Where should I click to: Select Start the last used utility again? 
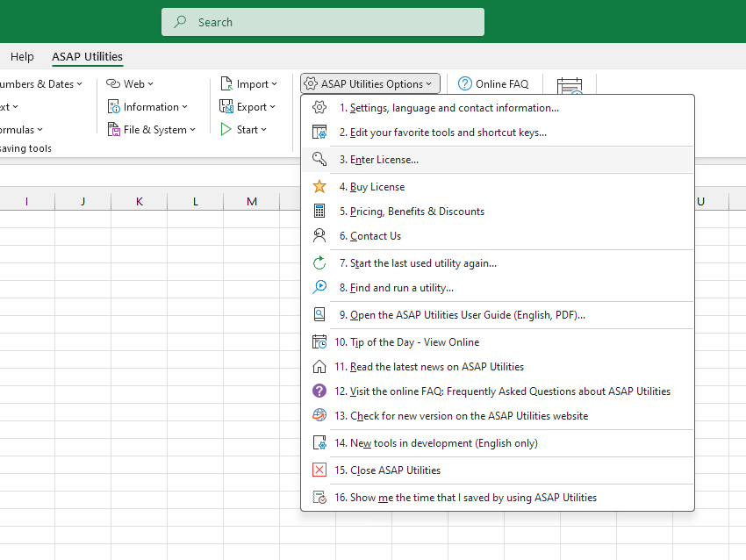[498, 262]
